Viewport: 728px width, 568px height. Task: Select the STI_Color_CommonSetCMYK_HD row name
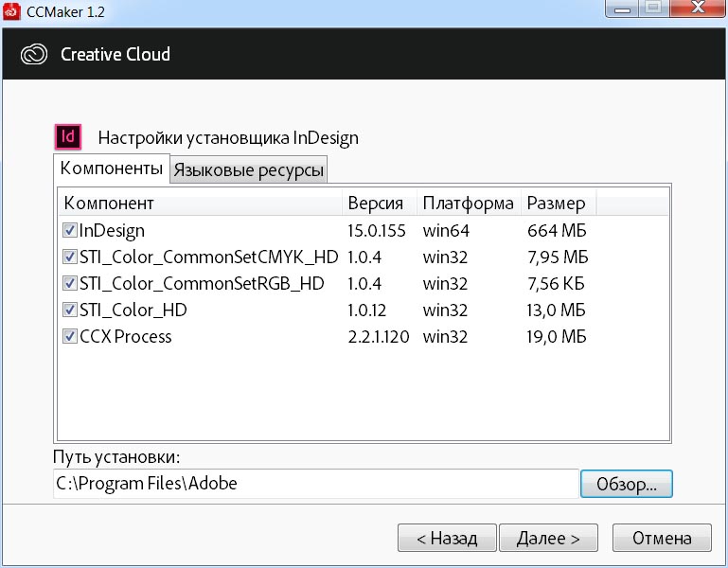pos(208,257)
